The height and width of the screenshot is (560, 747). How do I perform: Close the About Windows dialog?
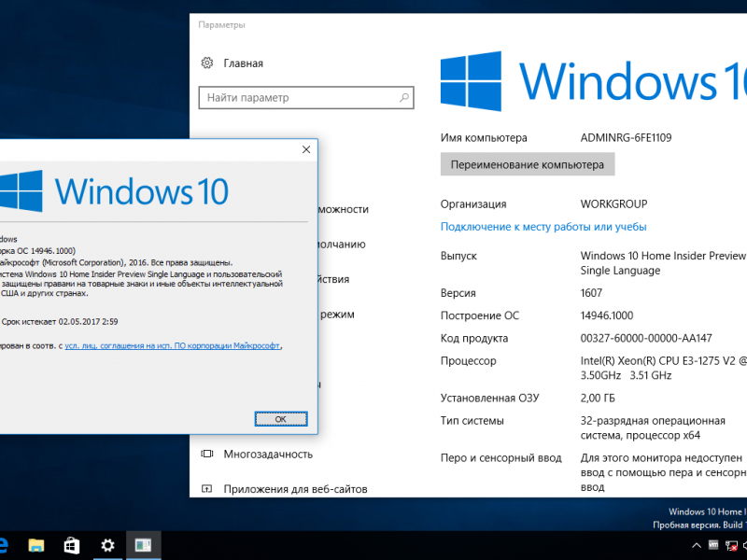coord(306,149)
